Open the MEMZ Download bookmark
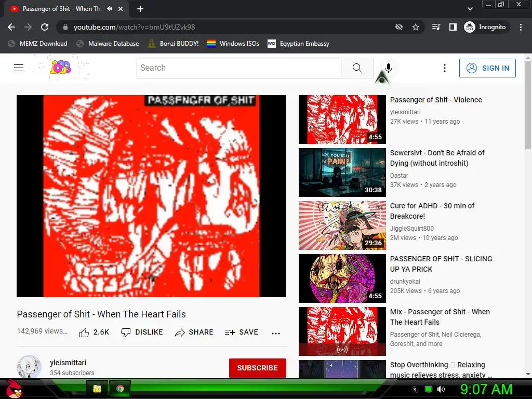Viewport: 532px width, 399px height. pyautogui.click(x=37, y=44)
